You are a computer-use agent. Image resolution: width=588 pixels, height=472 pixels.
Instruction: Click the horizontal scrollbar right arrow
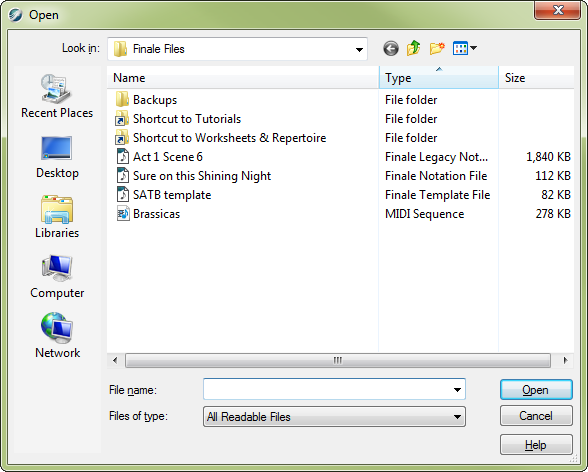[x=565, y=360]
